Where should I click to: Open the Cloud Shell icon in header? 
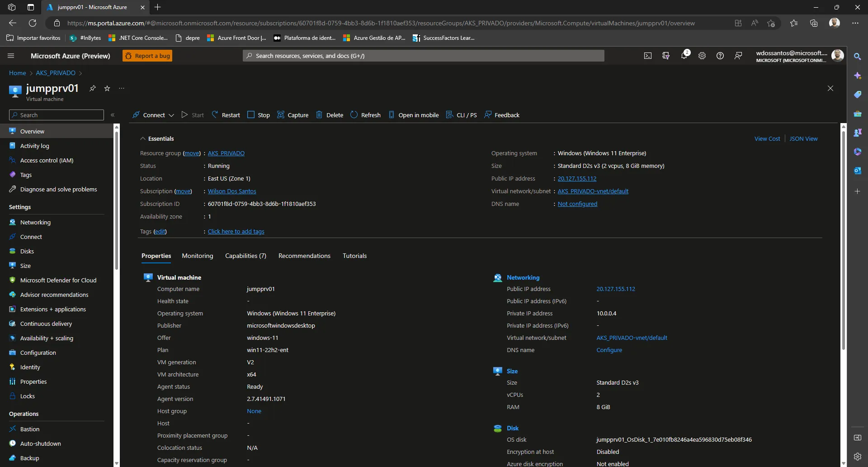point(648,56)
